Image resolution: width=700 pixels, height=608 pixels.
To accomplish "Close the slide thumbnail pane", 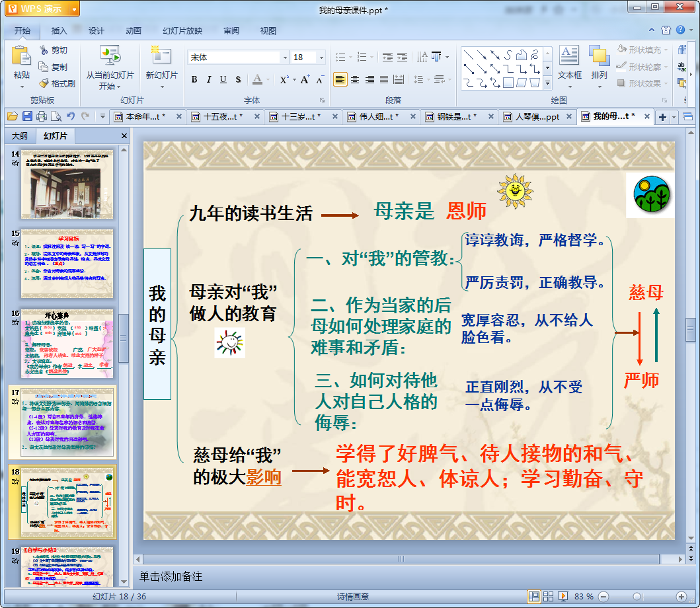I will point(124,135).
